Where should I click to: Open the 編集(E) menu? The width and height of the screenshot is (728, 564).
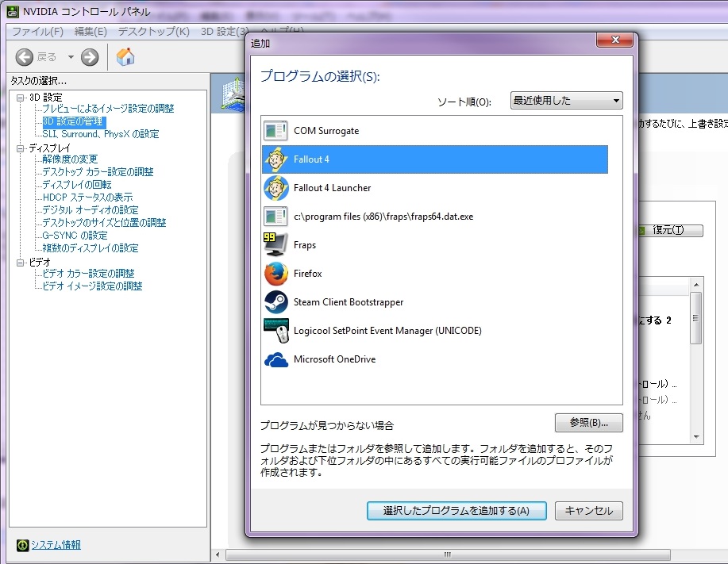coord(91,32)
